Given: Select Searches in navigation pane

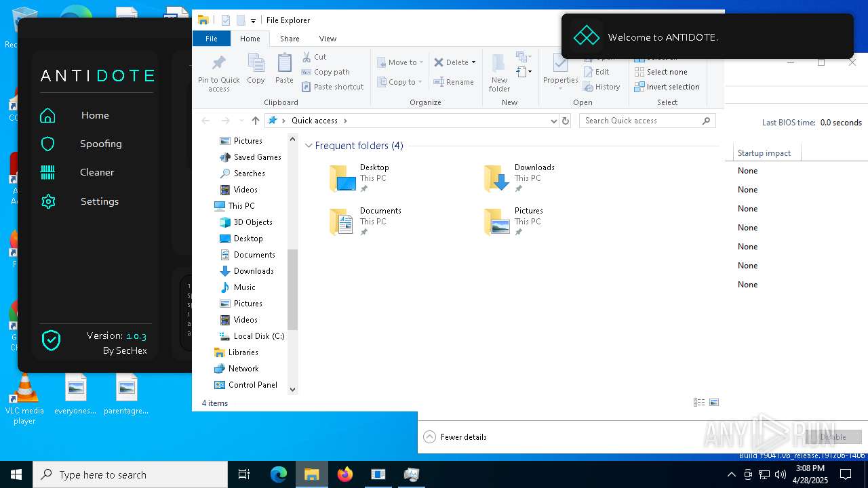Looking at the screenshot, I should [x=242, y=174].
